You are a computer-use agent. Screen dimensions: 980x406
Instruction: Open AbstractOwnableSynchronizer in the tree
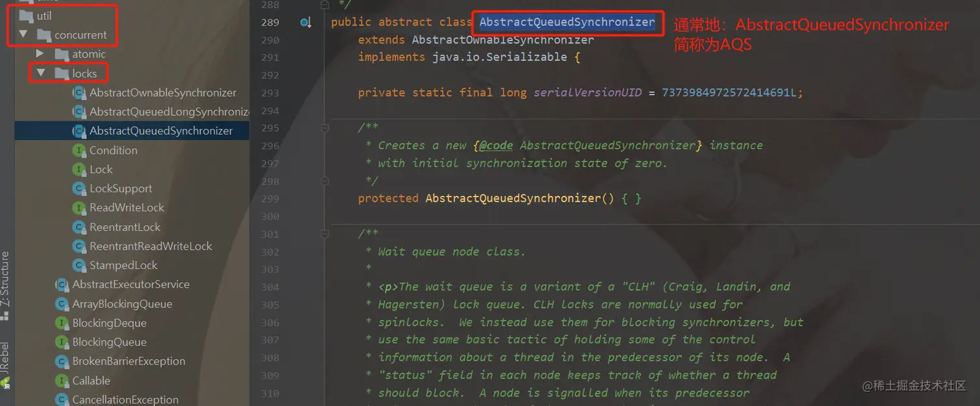163,93
